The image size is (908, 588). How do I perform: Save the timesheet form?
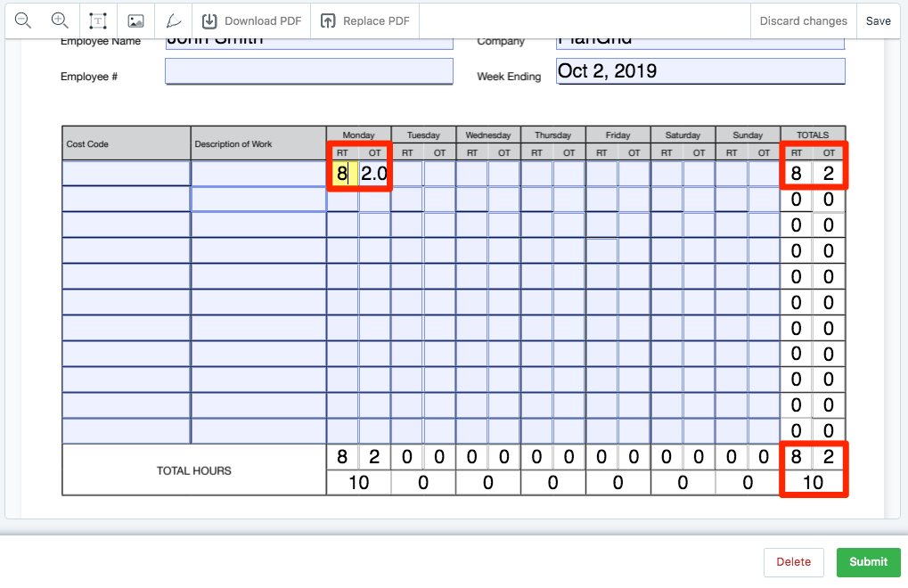point(878,20)
